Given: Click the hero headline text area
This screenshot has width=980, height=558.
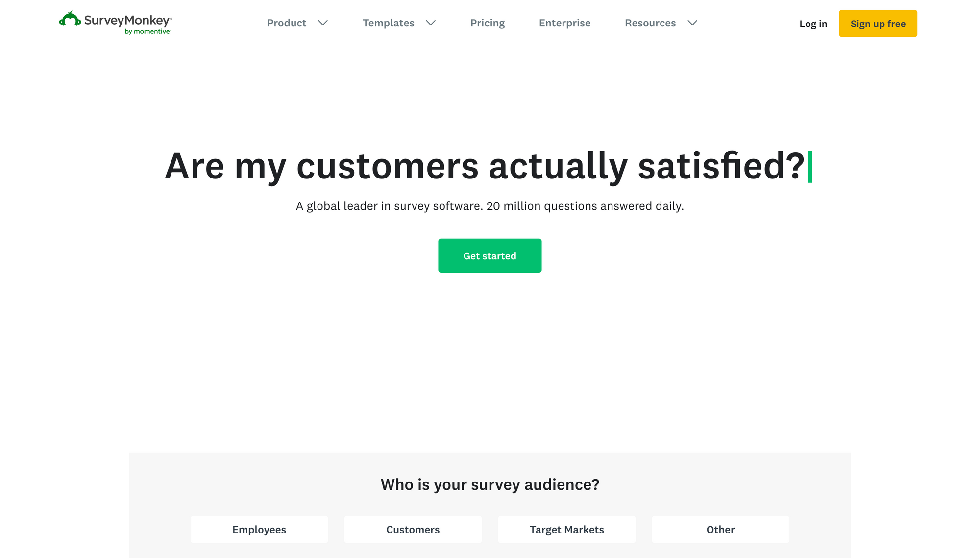Looking at the screenshot, I should (489, 166).
